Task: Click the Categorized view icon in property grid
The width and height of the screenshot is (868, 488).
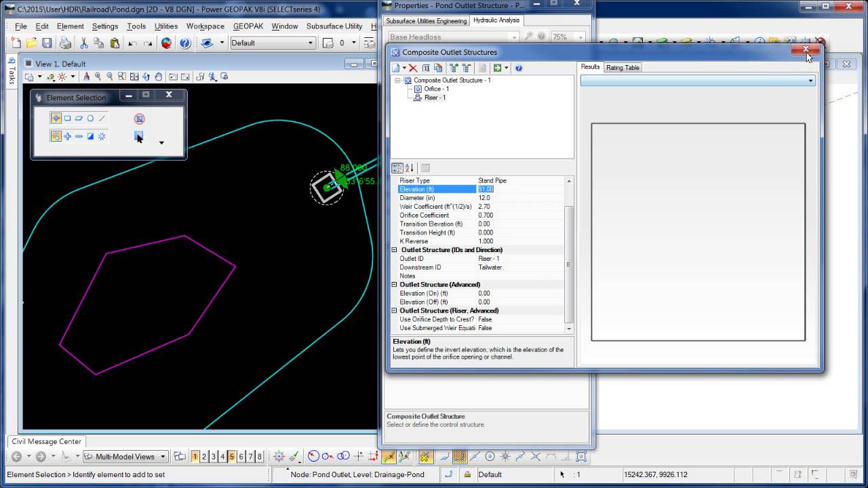Action: pos(397,168)
